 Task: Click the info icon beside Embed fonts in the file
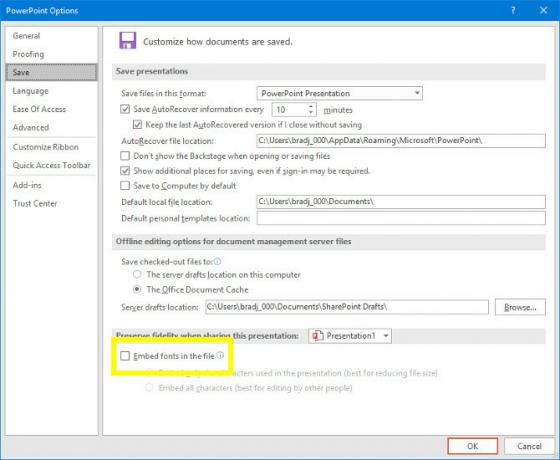[220, 355]
